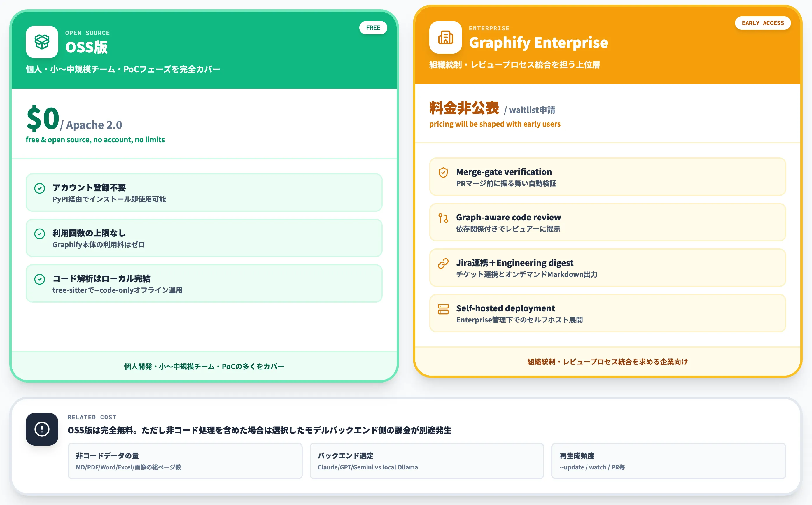The width and height of the screenshot is (812, 505).
Task: Click the subtitle 組織統制・レビュープロセス統合を担う上位層
Action: point(514,64)
